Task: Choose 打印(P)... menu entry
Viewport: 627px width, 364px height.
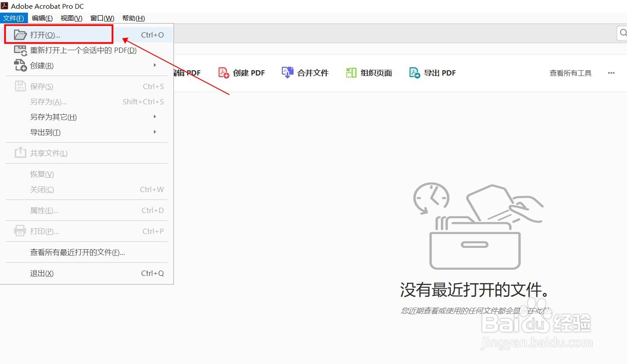Action: click(87, 231)
